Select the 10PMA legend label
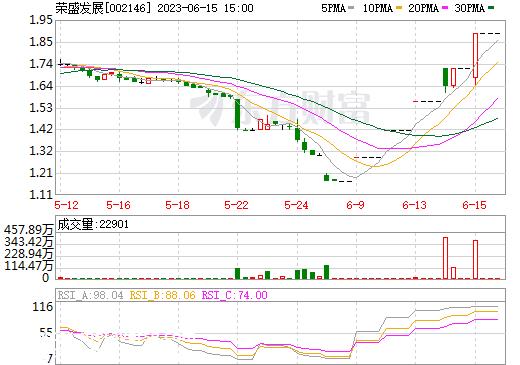 378,8
